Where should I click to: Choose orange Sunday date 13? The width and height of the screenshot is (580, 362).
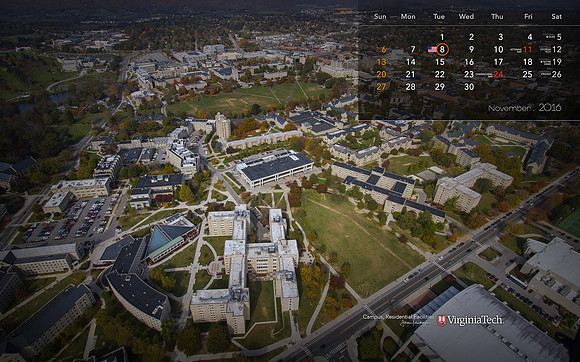pos(381,62)
